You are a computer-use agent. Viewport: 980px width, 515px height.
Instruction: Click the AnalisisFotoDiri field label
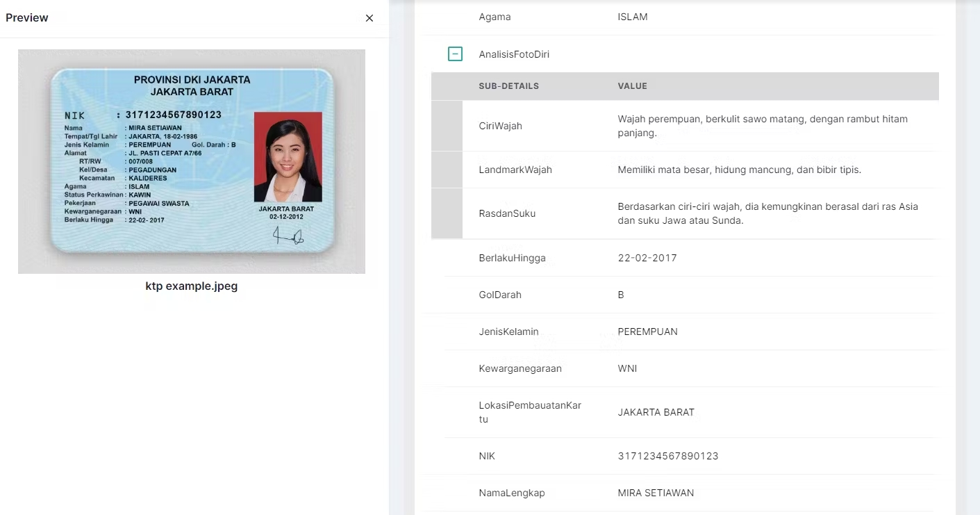click(x=514, y=54)
